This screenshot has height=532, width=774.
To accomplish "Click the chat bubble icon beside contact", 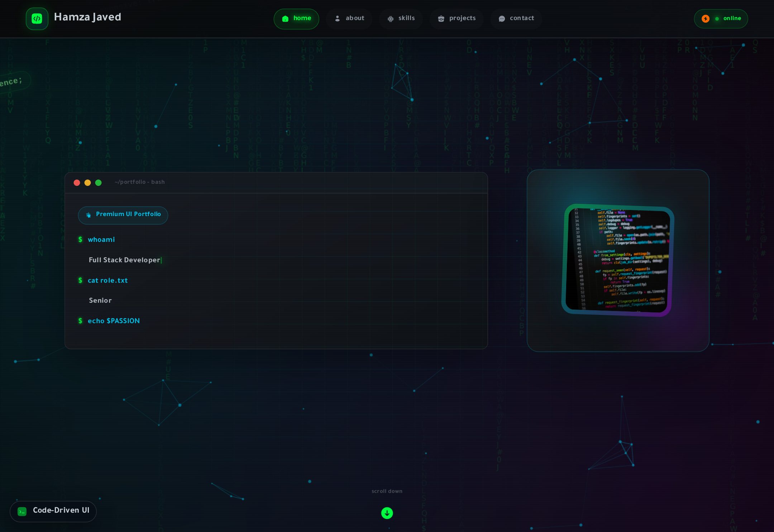I will [502, 19].
